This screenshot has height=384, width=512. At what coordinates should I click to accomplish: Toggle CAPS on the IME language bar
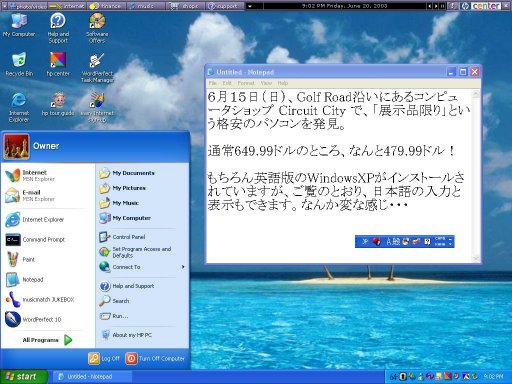tap(440, 238)
